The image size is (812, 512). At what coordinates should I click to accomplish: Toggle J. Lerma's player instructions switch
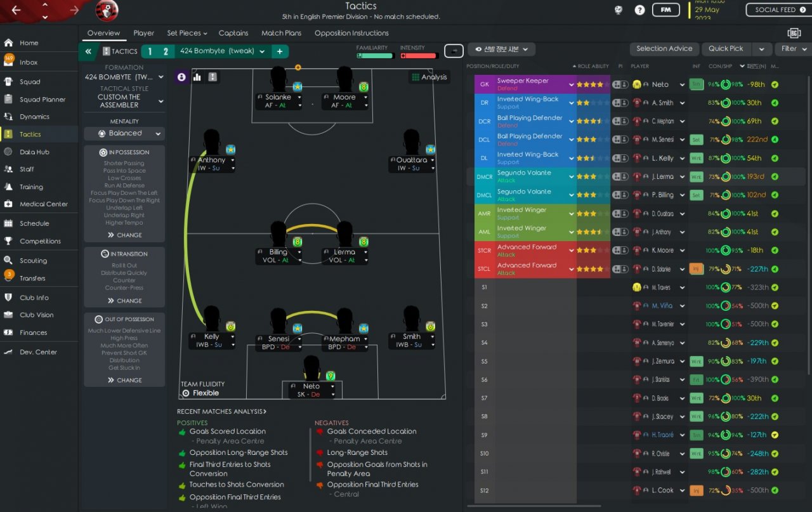[x=620, y=176]
